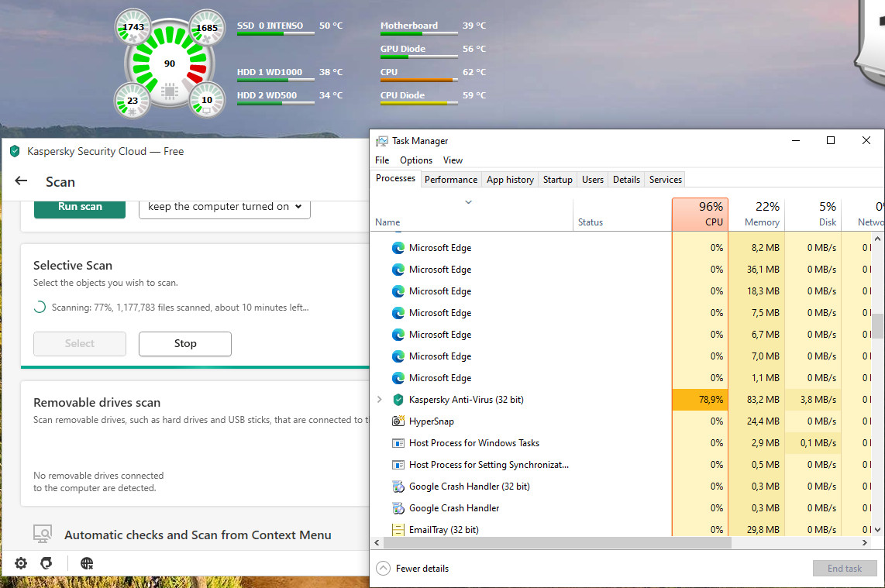The image size is (885, 588).
Task: Click the 83,2 MB memory cell
Action: [x=756, y=400]
